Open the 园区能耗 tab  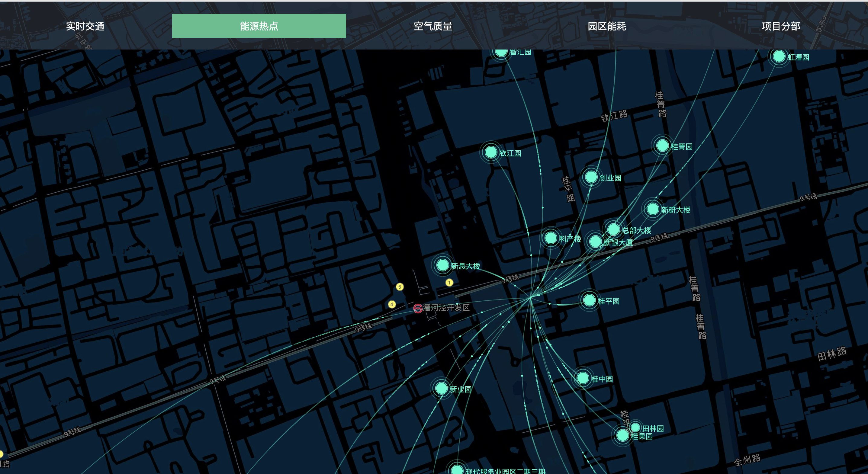click(607, 26)
